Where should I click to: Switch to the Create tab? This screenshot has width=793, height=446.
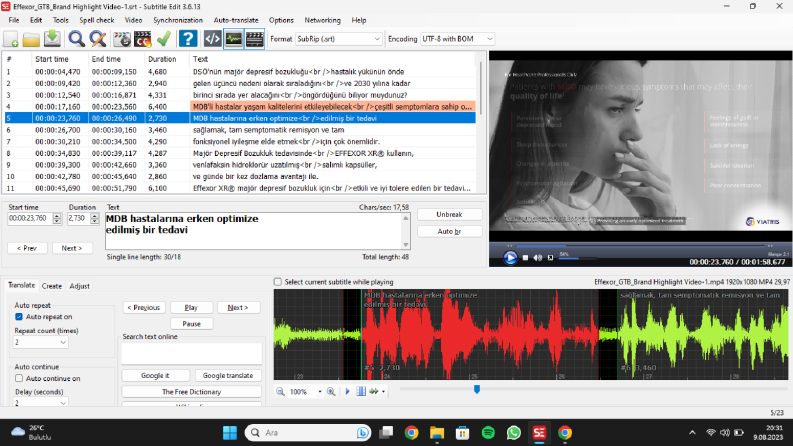pyautogui.click(x=52, y=286)
